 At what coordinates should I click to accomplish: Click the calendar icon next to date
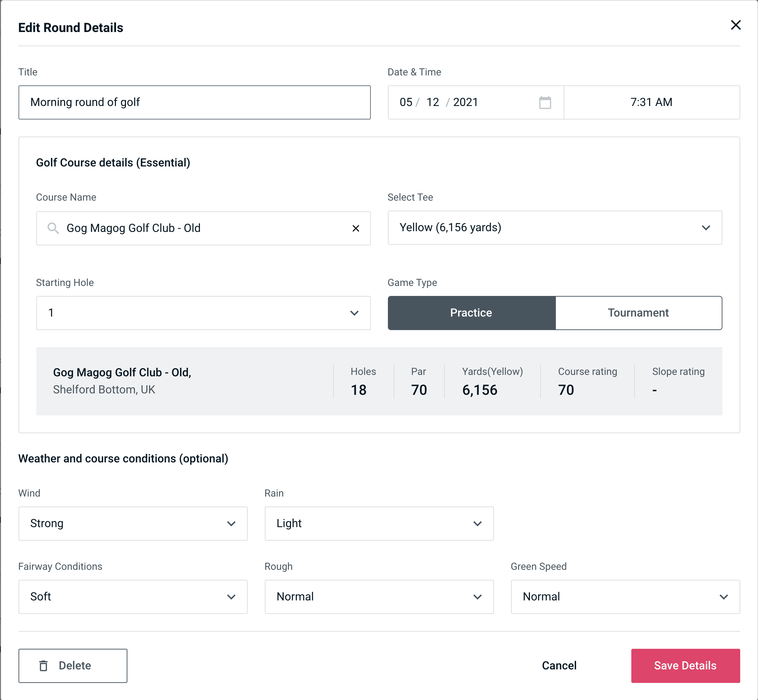[546, 102]
